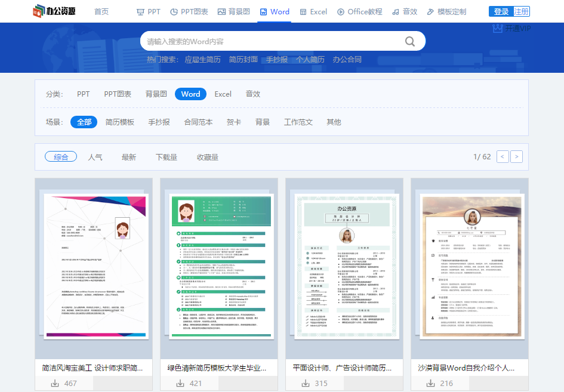
Task: Click download icon beside 315
Action: (x=306, y=384)
